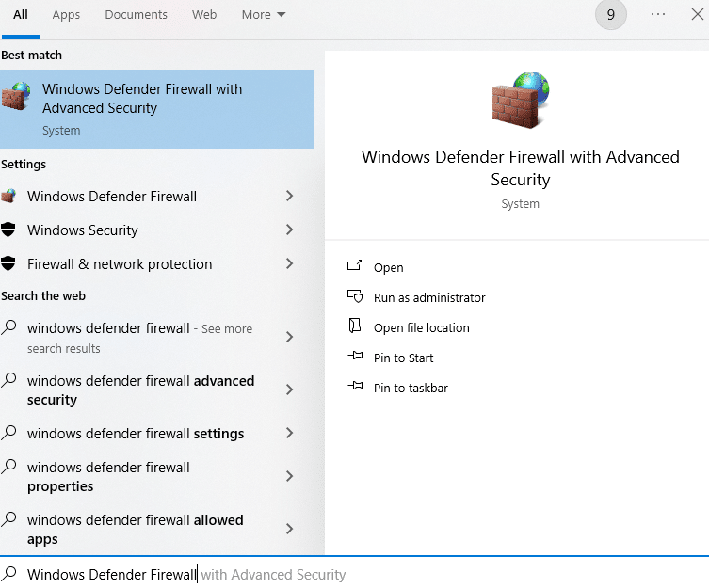709x588 pixels.
Task: Select 'windows defender firewall properties' web suggestion
Action: tap(108, 476)
